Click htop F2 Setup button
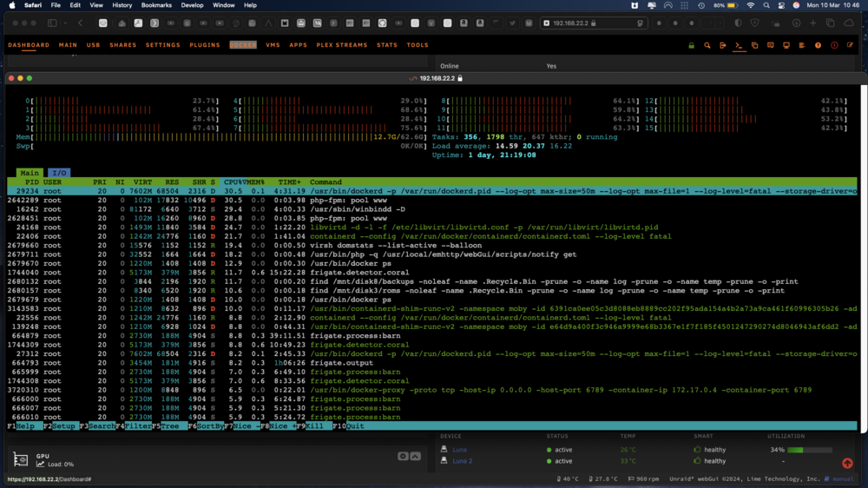 (x=61, y=426)
